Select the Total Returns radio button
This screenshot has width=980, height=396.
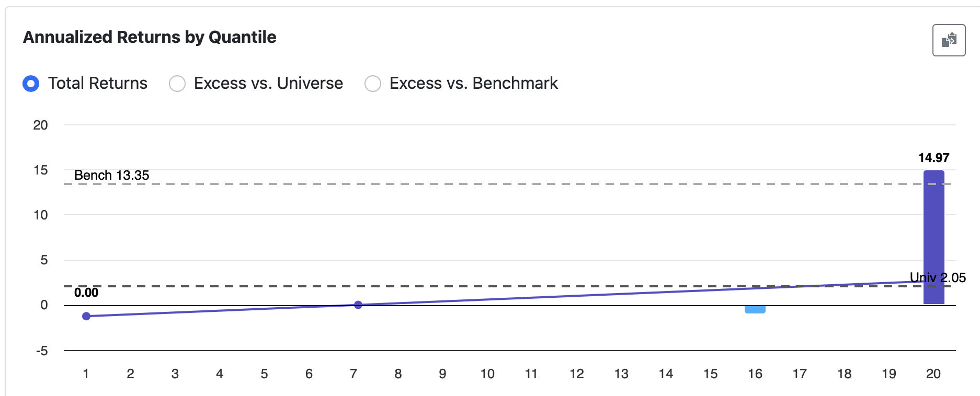point(31,84)
